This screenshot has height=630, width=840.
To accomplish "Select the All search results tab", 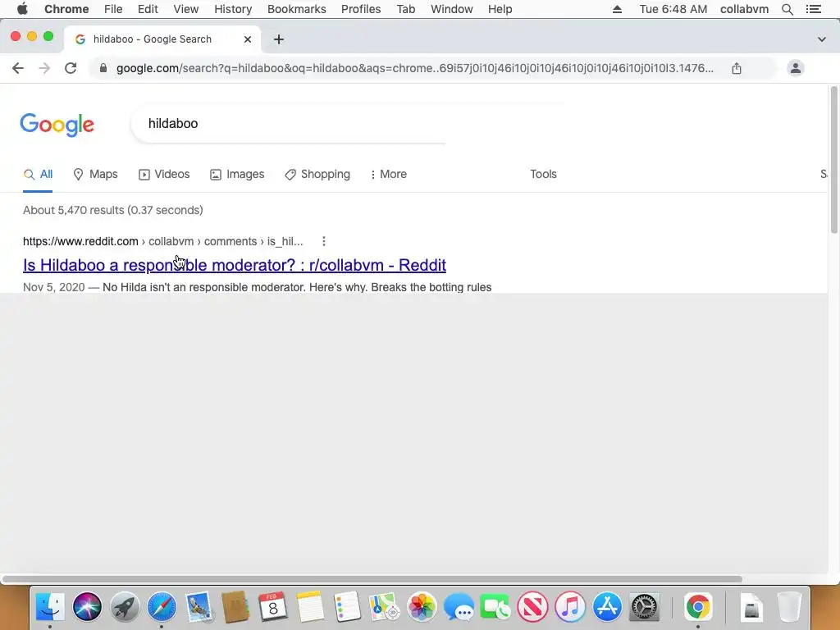I will pos(38,174).
